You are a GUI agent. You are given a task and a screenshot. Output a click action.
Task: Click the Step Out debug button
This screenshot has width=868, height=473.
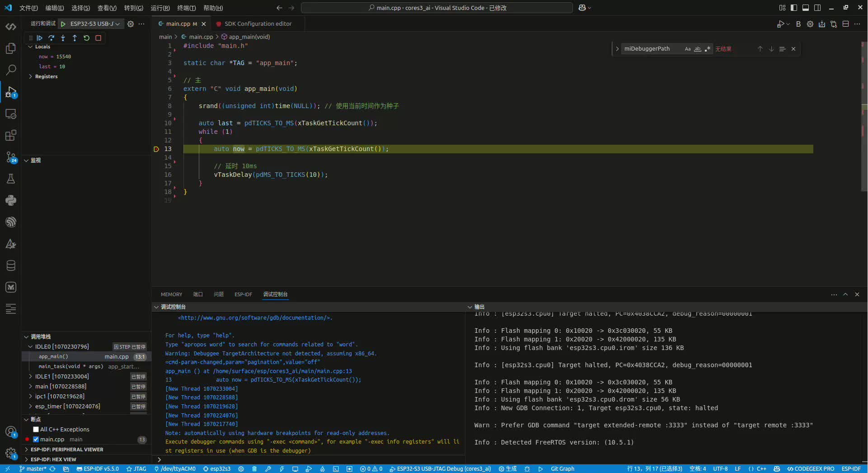[x=75, y=38]
